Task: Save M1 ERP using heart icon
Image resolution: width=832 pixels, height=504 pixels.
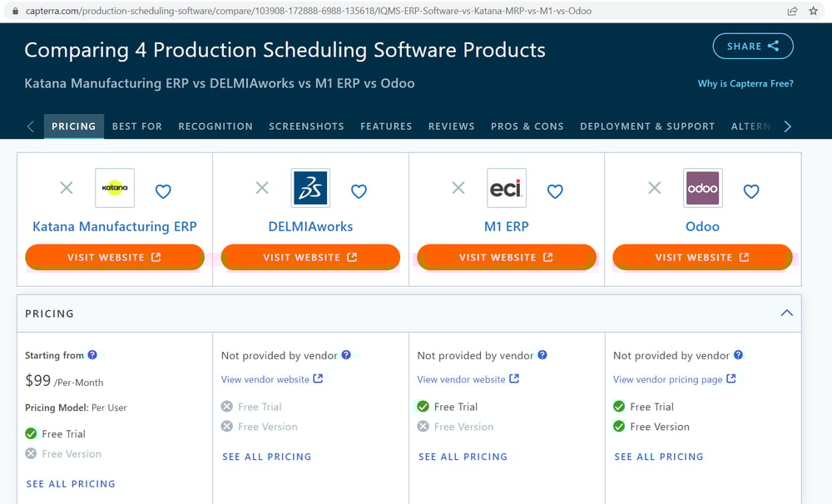Action: 555,191
